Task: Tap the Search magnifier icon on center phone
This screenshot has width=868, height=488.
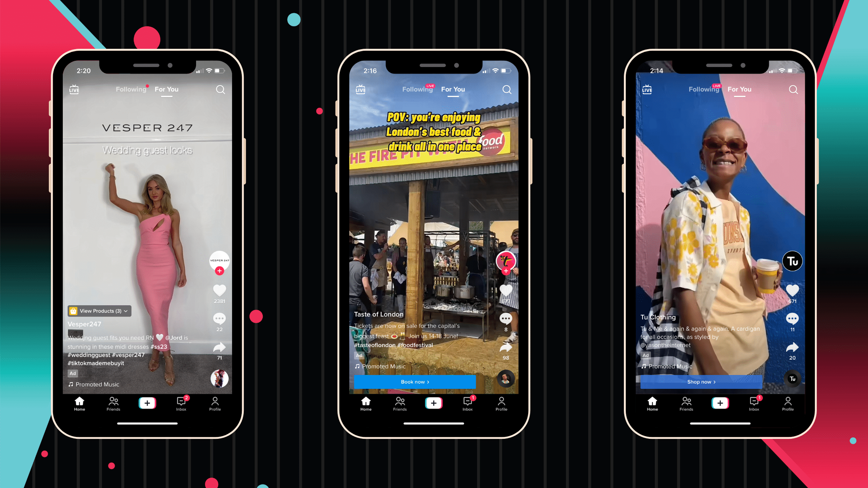Action: pyautogui.click(x=507, y=89)
